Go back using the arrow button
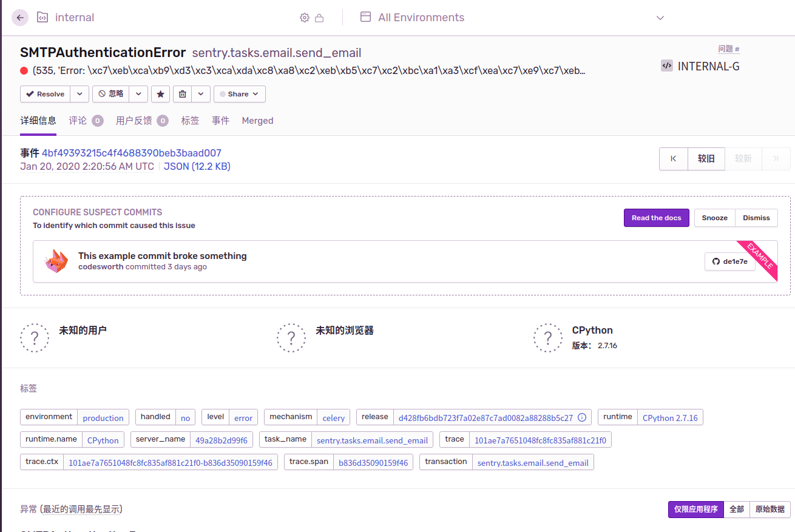 coord(20,18)
